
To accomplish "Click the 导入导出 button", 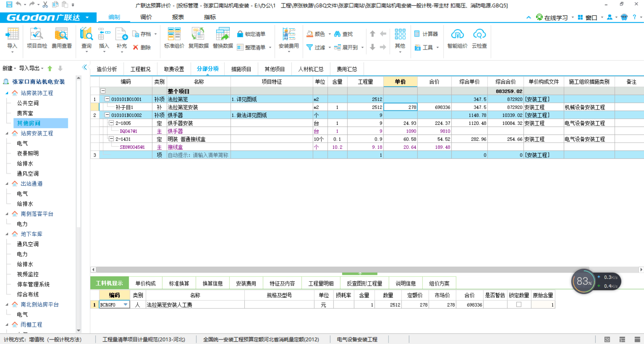I will pos(31,68).
